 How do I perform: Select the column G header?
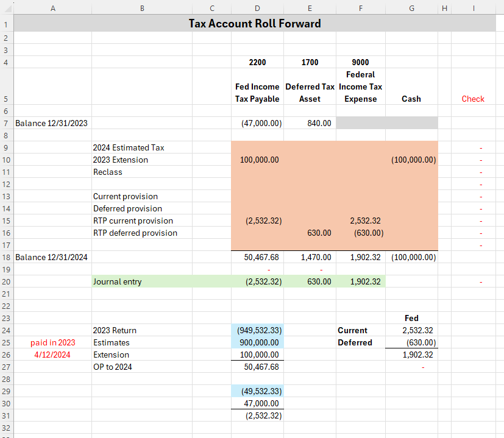click(411, 7)
